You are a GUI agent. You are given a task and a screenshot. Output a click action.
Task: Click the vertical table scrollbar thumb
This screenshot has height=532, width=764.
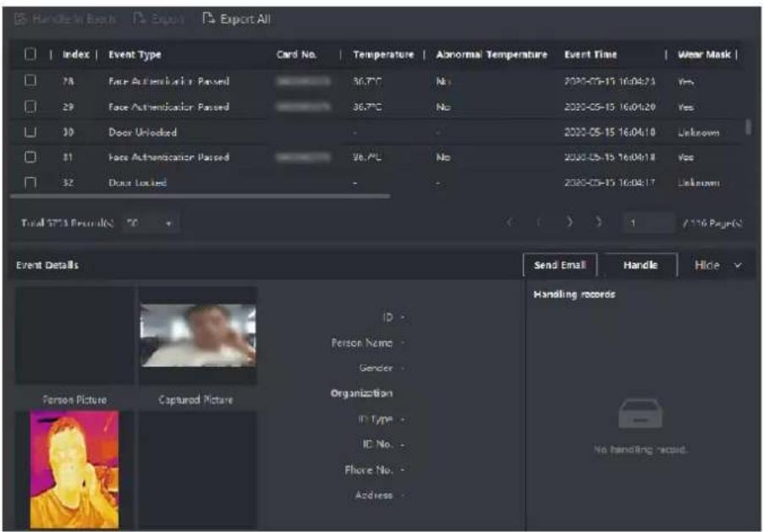749,127
